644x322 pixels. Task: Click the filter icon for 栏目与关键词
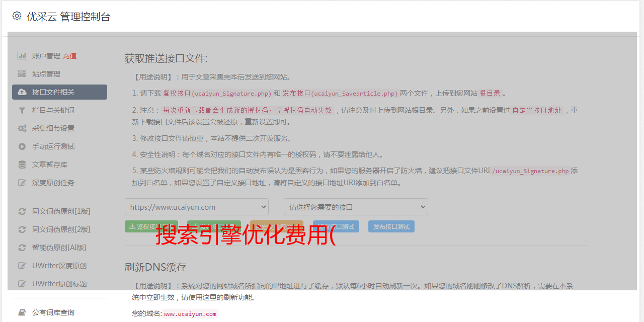pos(22,110)
